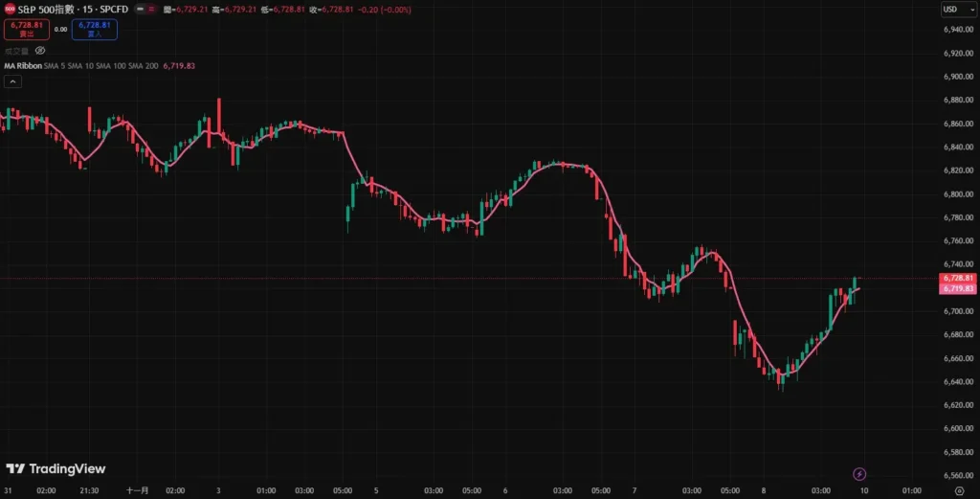The height and width of the screenshot is (499, 980).
Task: Select the MA Ribbon indicator legend
Action: [x=22, y=66]
